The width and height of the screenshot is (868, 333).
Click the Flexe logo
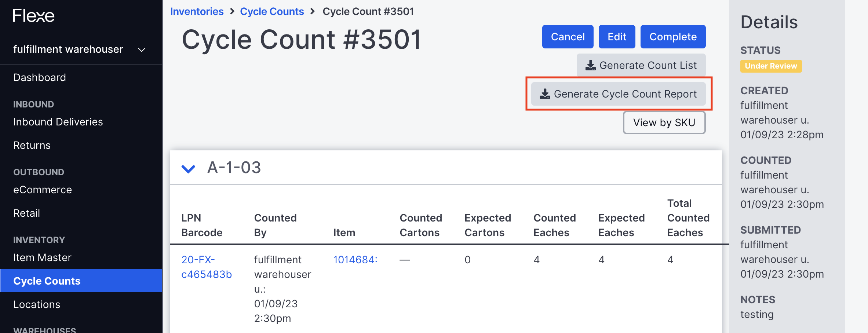coord(33,15)
